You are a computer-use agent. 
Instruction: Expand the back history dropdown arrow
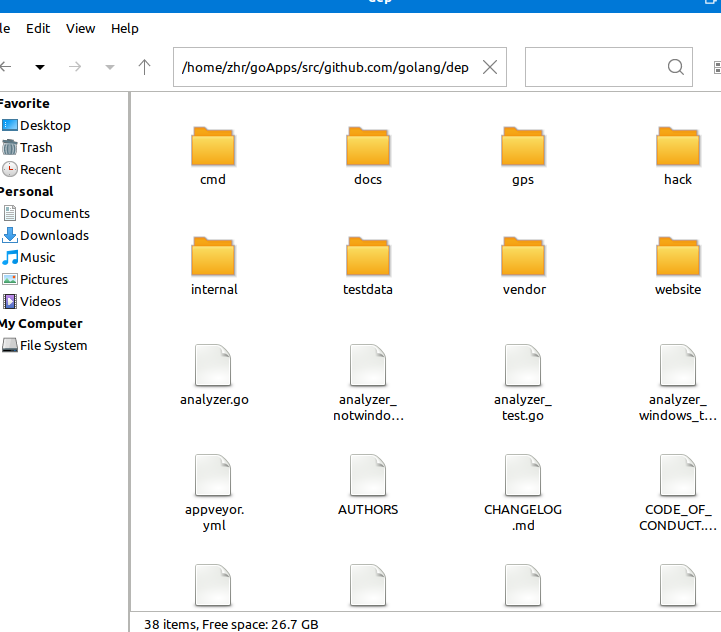click(x=40, y=67)
